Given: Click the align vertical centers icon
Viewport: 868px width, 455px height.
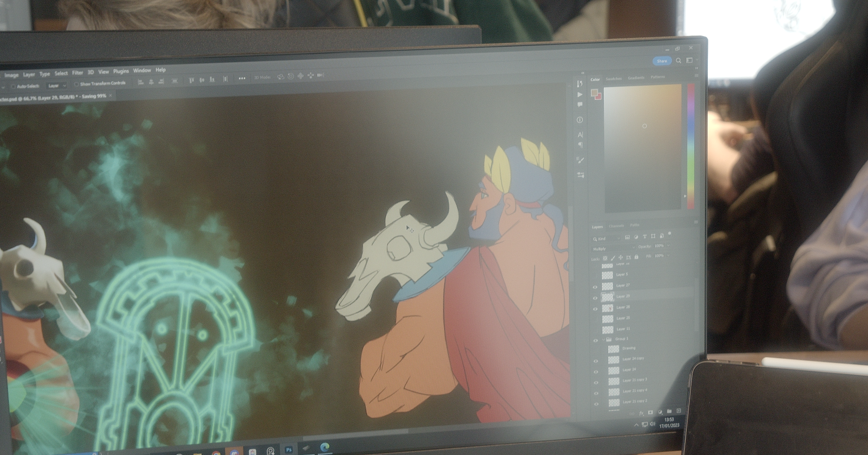Looking at the screenshot, I should coord(202,80).
